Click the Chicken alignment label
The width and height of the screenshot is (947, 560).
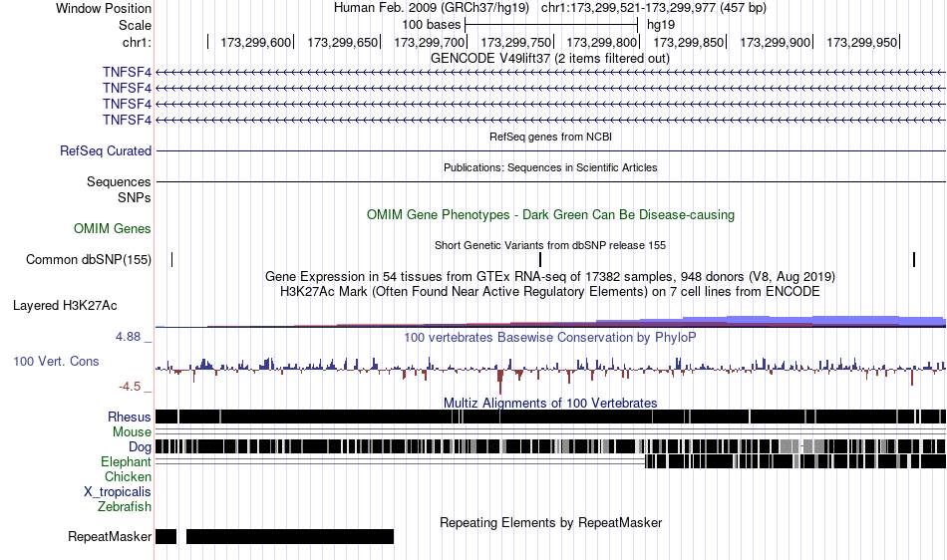coord(128,476)
